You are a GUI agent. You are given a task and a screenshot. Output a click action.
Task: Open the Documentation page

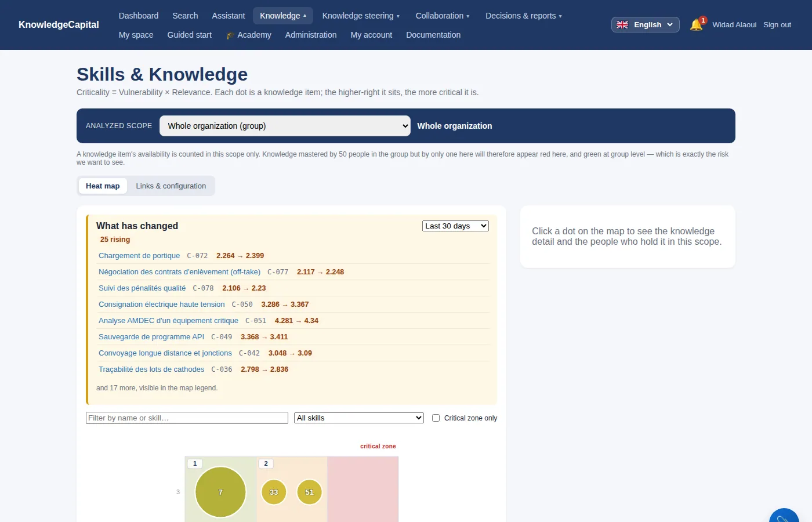click(433, 35)
